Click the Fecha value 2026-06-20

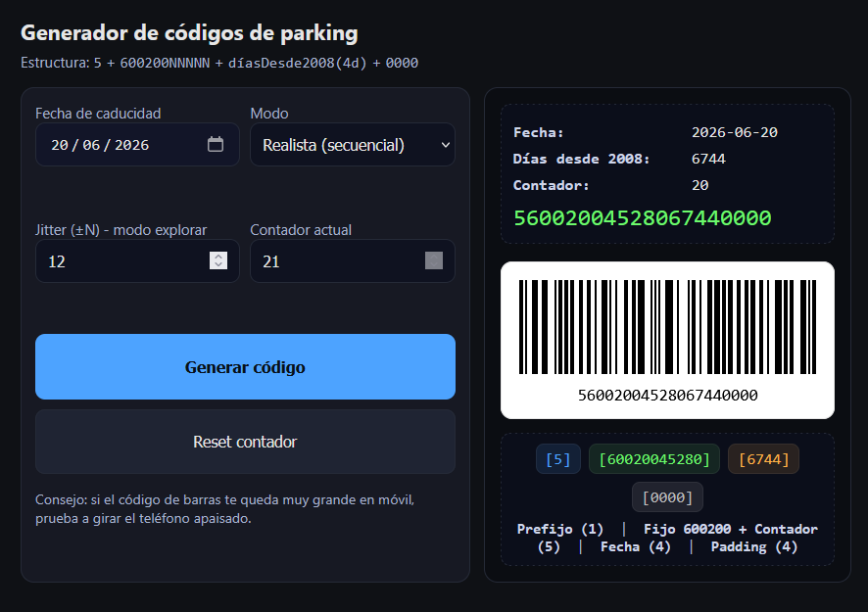tap(735, 132)
